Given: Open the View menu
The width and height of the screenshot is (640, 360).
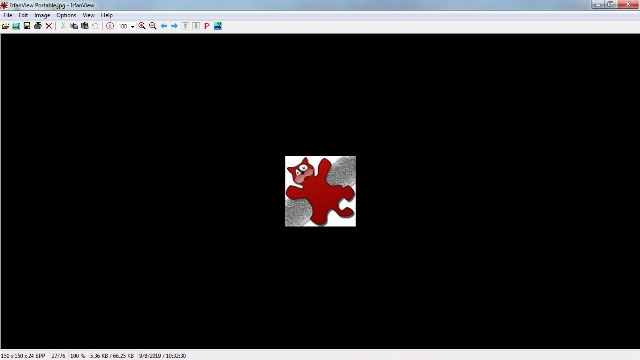Looking at the screenshot, I should [x=89, y=15].
